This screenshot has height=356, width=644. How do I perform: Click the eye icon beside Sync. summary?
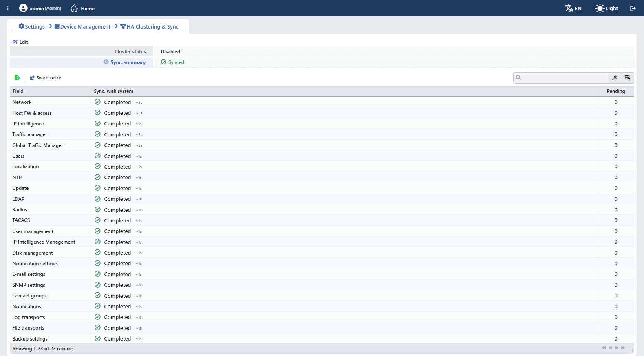click(x=106, y=62)
